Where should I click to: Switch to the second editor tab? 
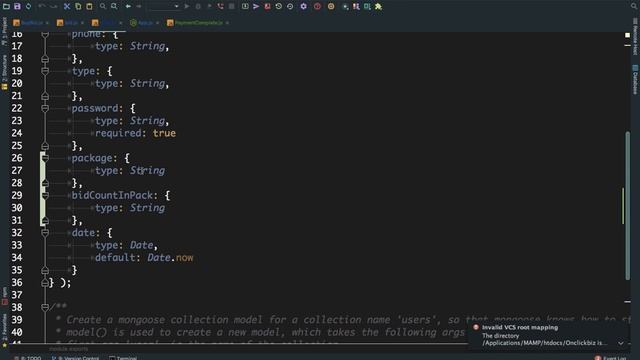[x=70, y=23]
